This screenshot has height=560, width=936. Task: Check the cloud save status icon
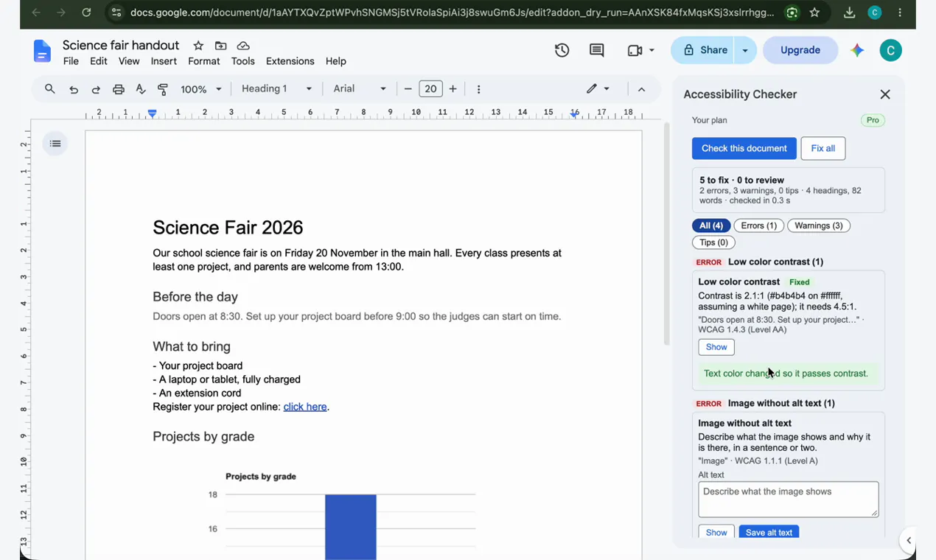243,46
